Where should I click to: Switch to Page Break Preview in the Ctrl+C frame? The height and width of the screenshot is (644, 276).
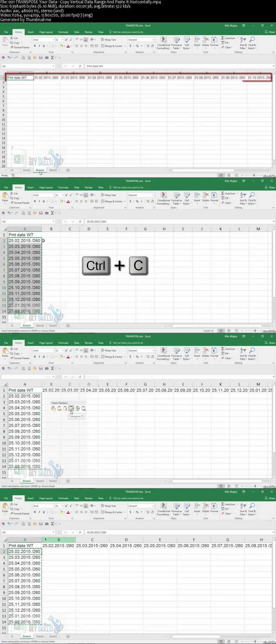[x=236, y=331]
